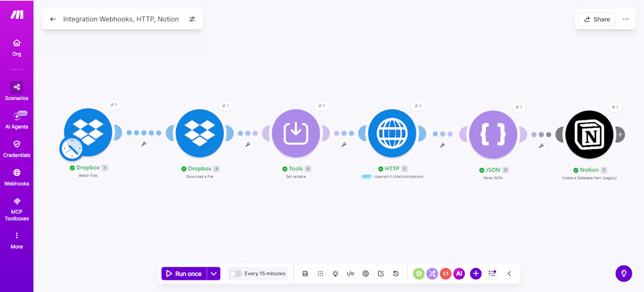644x292 pixels.
Task: Expand the Run once dropdown arrow
Action: coord(214,273)
